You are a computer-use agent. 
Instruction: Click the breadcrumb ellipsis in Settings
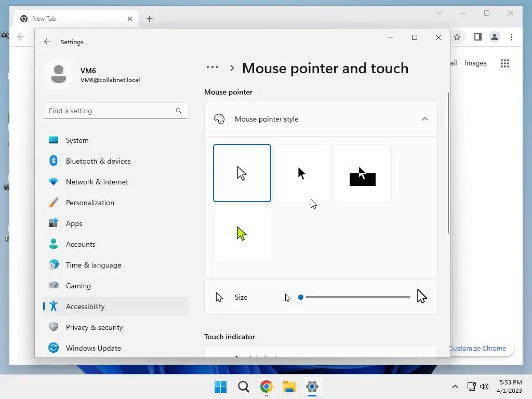pyautogui.click(x=212, y=67)
